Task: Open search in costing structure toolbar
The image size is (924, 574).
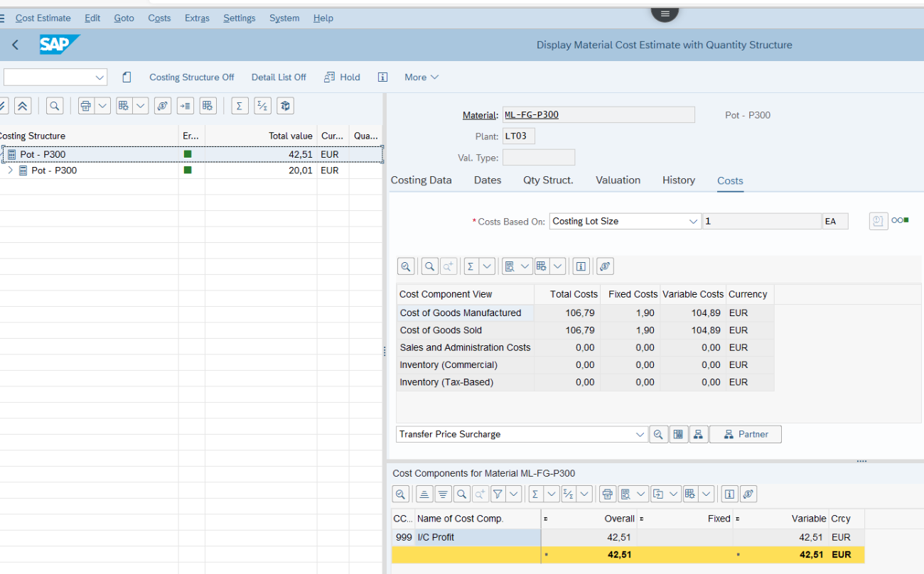Action: tap(55, 106)
